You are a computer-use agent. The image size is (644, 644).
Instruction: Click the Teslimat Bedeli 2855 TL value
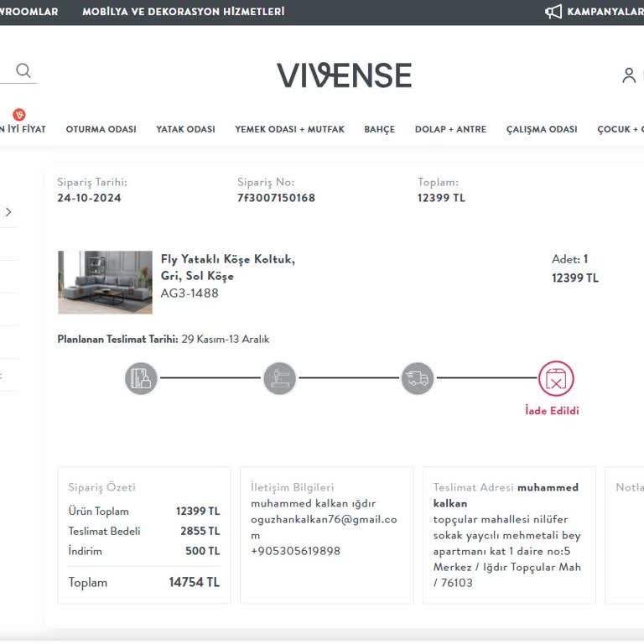tap(200, 531)
